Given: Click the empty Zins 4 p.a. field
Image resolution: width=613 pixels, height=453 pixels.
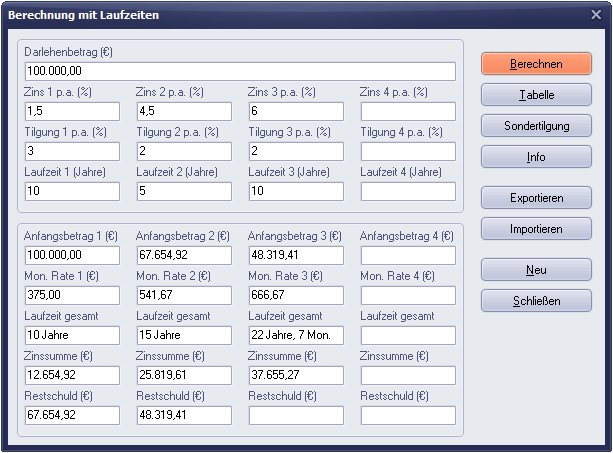Looking at the screenshot, I should (408, 111).
